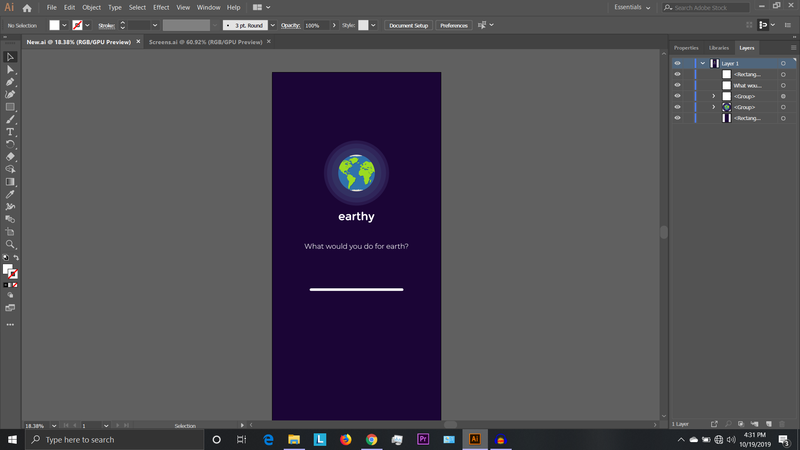Image resolution: width=800 pixels, height=450 pixels.
Task: Open the Preferences button
Action: (453, 25)
